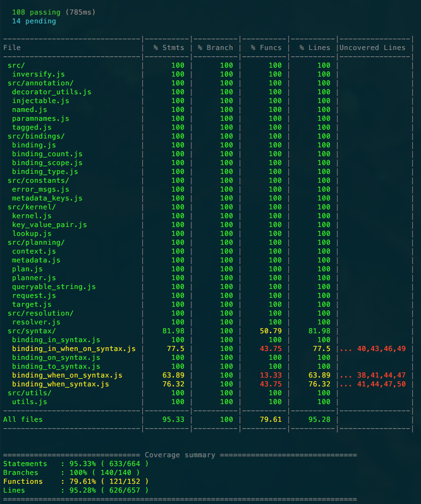Select the 'resolver.js' file name
Image resolution: width=421 pixels, height=504 pixels.
(x=36, y=322)
